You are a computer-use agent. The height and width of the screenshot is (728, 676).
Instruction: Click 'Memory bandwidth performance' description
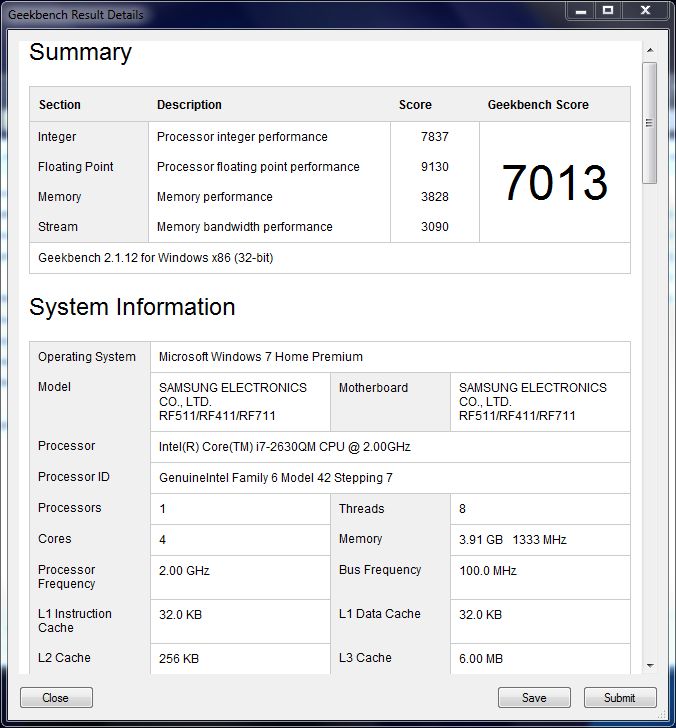click(x=245, y=227)
